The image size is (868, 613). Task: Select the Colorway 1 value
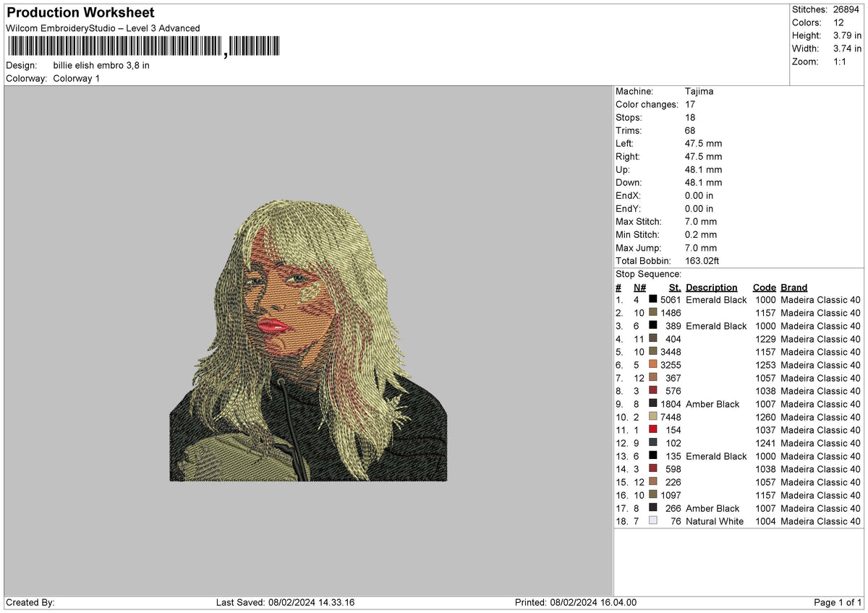point(76,78)
